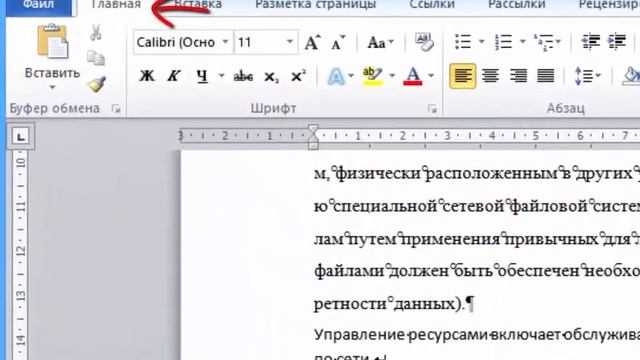The height and width of the screenshot is (360, 640).
Task: Apply yellow text highlight color
Action: click(x=372, y=76)
